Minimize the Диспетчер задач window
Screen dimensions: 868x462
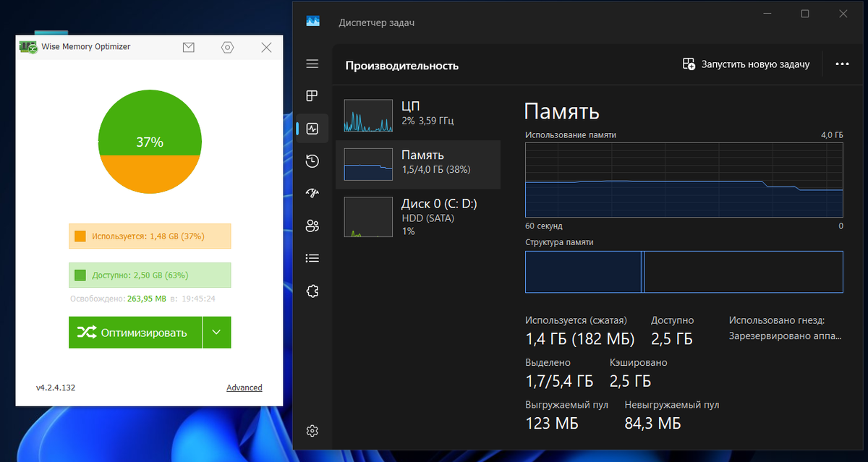pyautogui.click(x=767, y=14)
